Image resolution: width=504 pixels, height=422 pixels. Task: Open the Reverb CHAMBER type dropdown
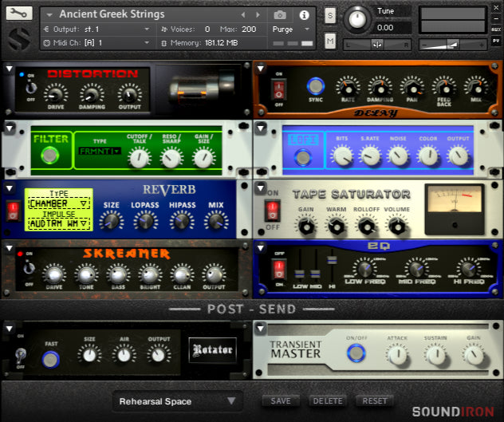59,203
